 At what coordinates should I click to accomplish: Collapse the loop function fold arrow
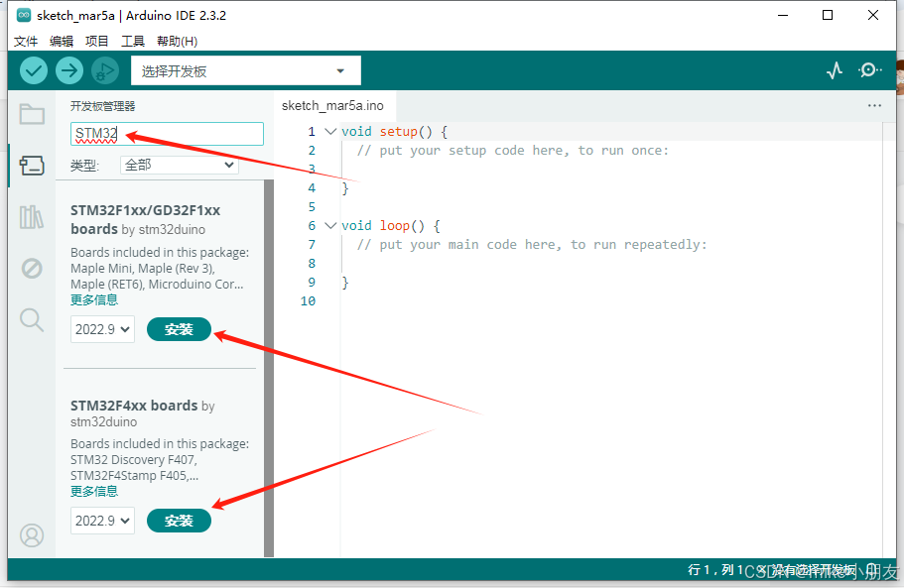tap(330, 225)
